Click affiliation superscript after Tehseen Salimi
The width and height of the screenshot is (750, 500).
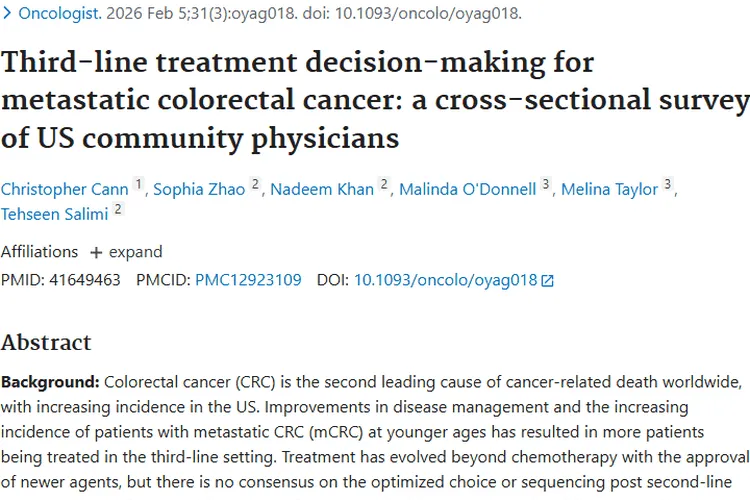tap(118, 207)
